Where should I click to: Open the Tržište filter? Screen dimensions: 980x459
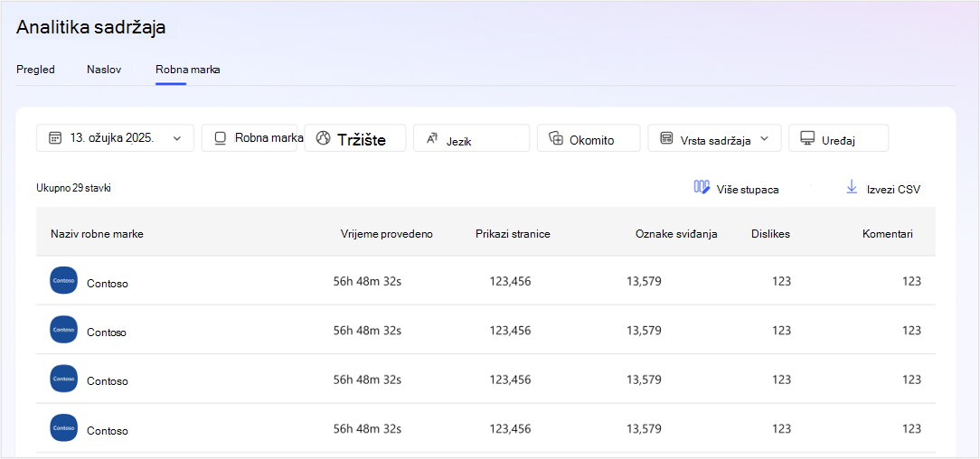[x=355, y=138]
